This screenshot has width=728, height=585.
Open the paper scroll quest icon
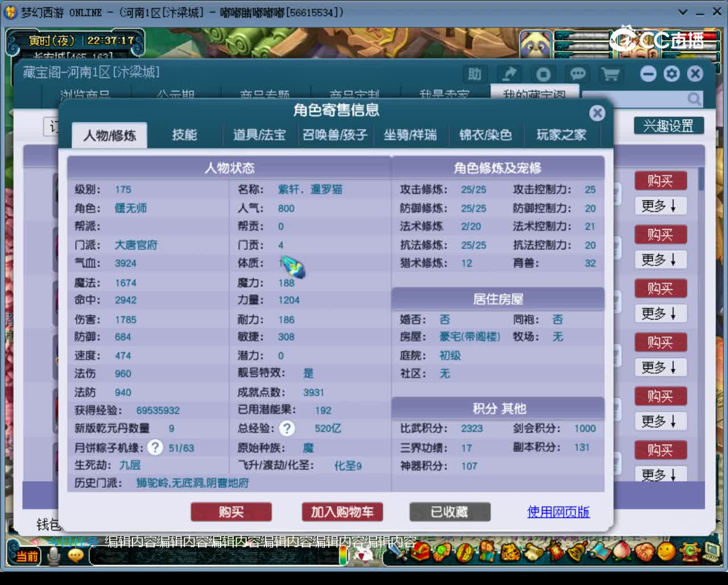coord(535,551)
